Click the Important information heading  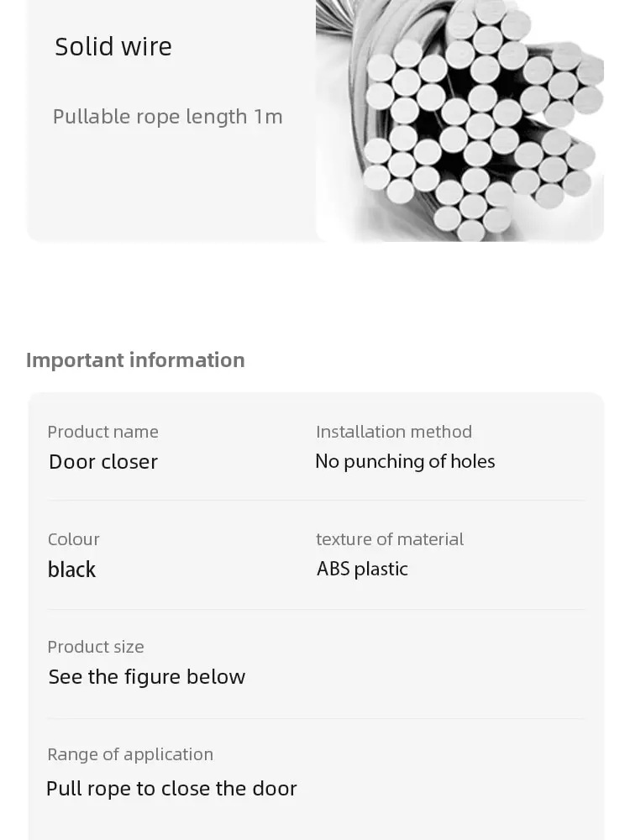[x=135, y=360]
